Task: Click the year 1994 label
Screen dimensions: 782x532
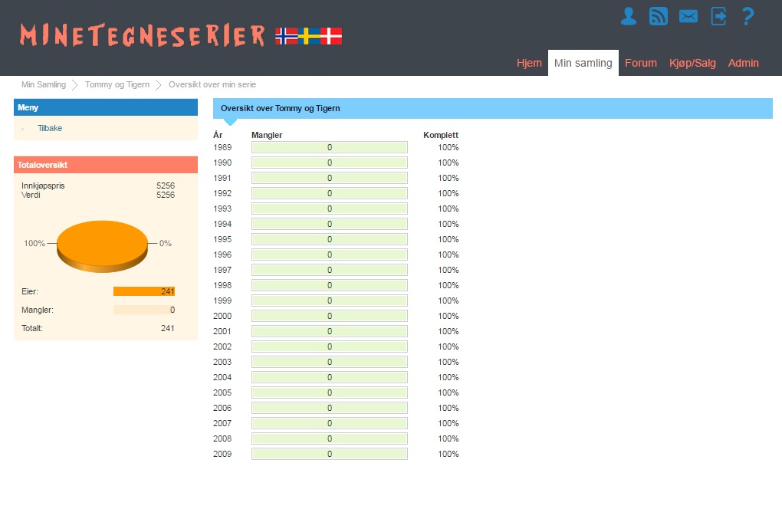Action: [x=222, y=224]
